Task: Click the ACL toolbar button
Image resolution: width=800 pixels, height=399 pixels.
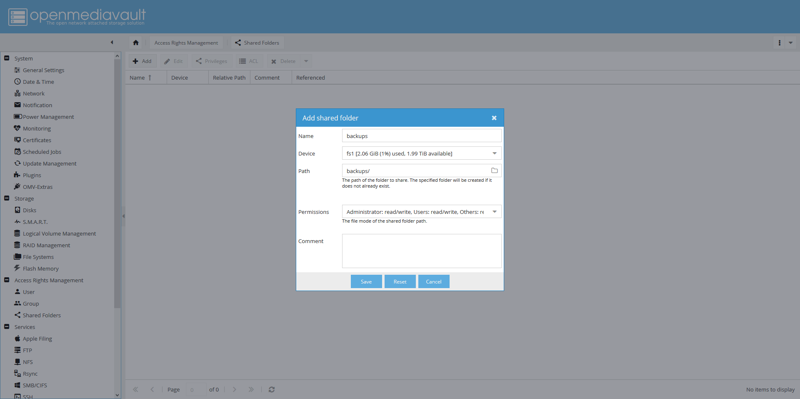Action: 249,61
